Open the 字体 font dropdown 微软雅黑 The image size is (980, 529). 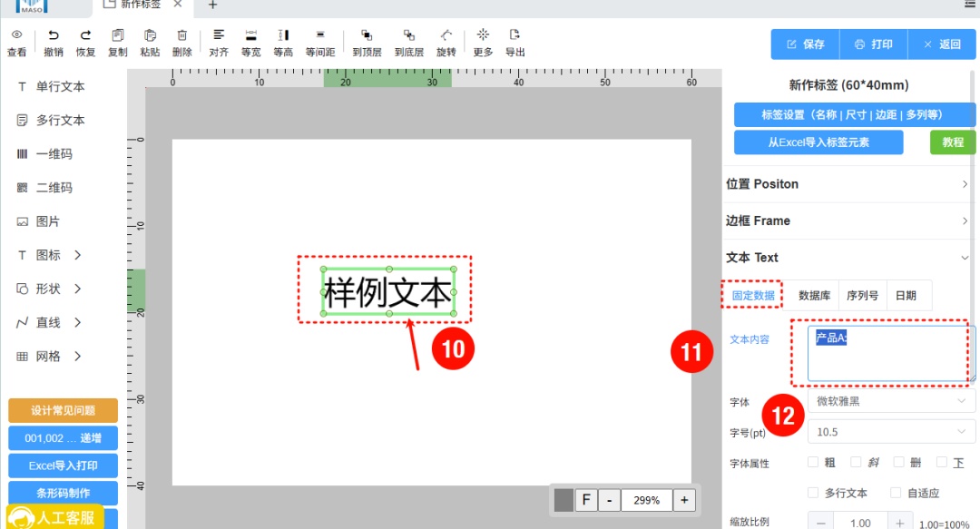click(891, 401)
